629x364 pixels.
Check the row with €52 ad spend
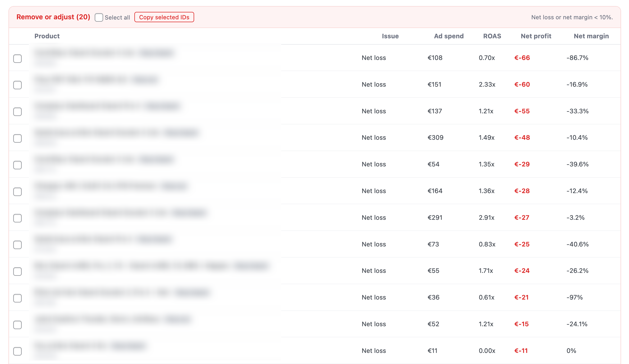point(17,325)
